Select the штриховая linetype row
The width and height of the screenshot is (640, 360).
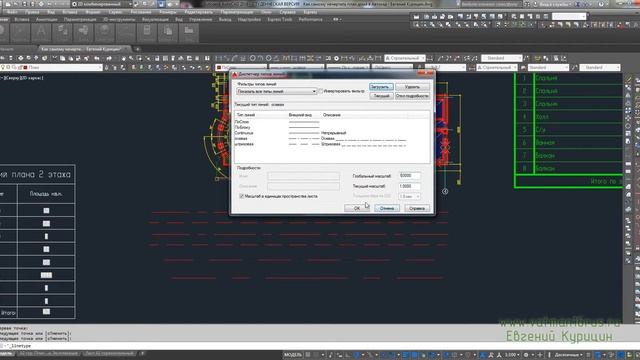[x=332, y=144]
